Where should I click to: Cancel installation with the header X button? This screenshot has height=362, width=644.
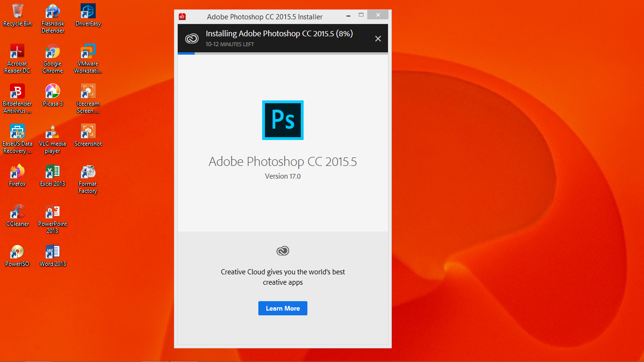coord(378,39)
